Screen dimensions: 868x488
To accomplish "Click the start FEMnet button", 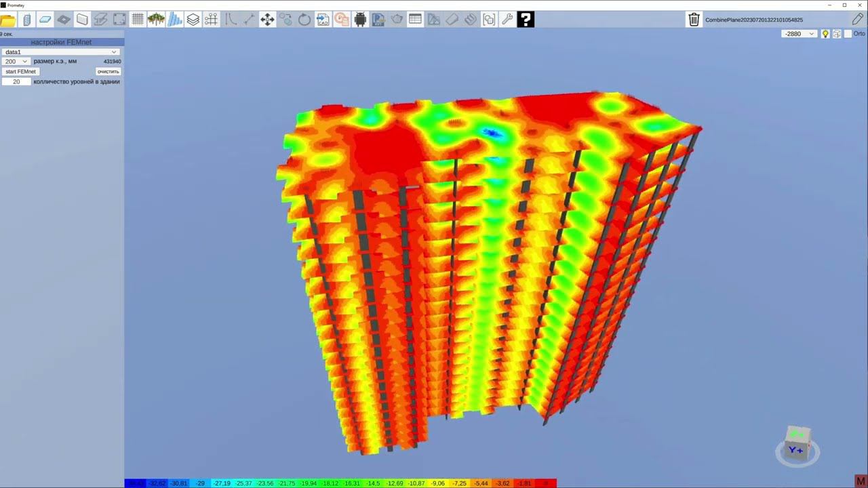I will [x=21, y=71].
